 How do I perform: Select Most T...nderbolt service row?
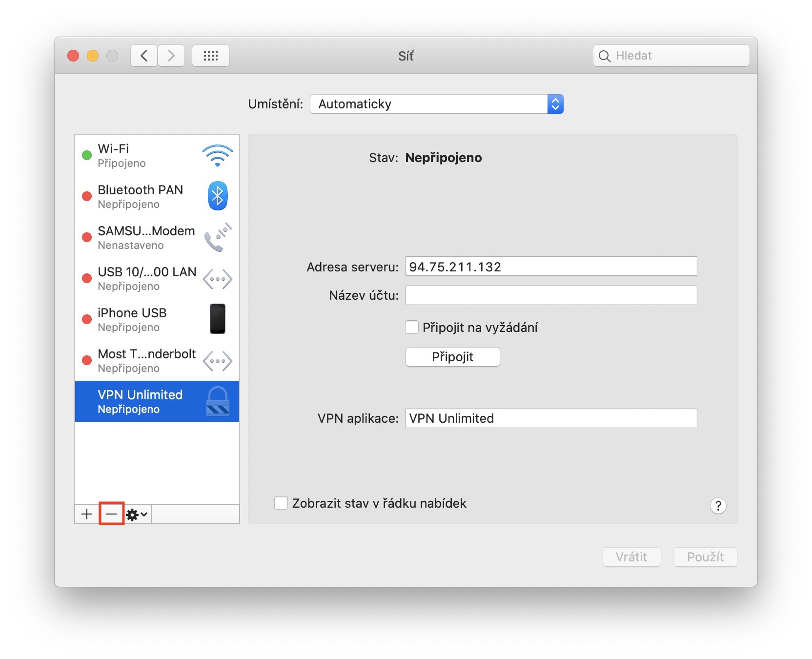tap(157, 360)
